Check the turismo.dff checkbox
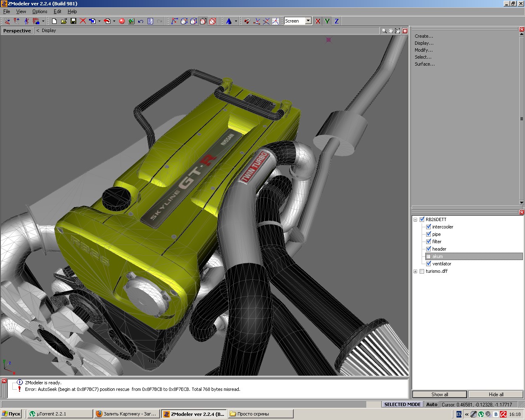 422,271
